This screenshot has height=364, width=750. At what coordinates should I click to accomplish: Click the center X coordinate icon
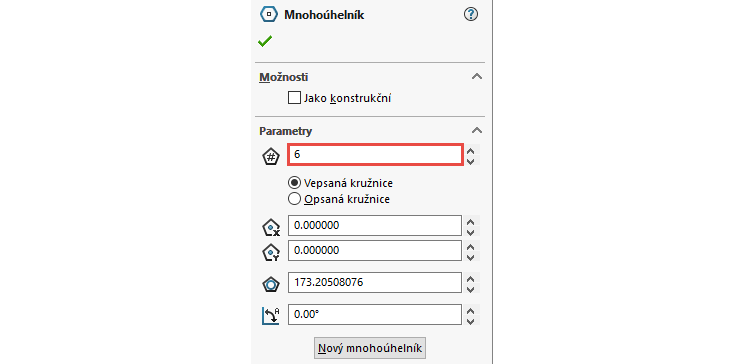pos(271,227)
